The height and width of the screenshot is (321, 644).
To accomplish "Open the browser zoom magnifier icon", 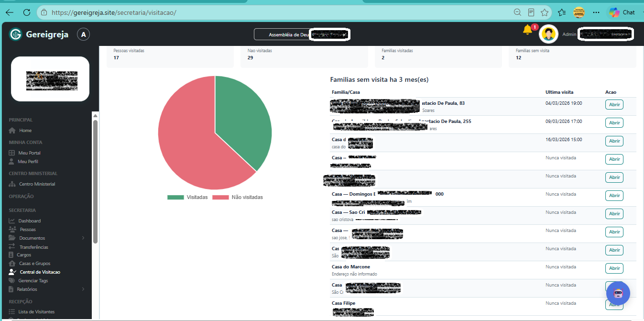I will click(517, 12).
